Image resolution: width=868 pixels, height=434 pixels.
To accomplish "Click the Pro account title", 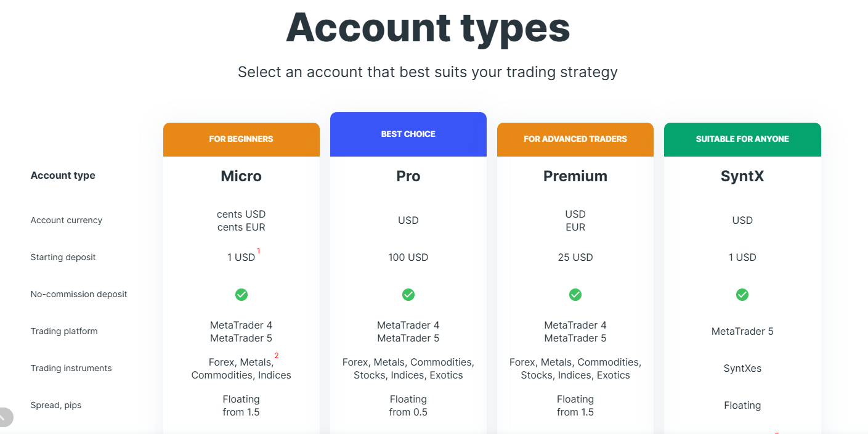I will pos(408,176).
